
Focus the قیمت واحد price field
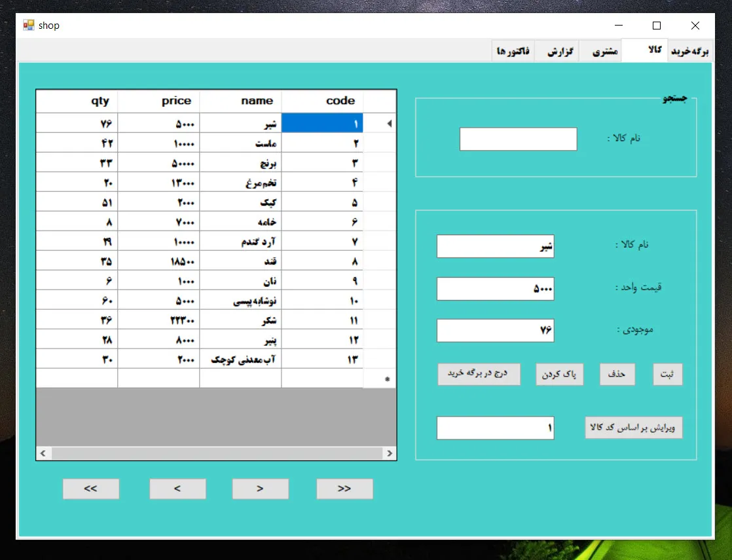(x=495, y=289)
